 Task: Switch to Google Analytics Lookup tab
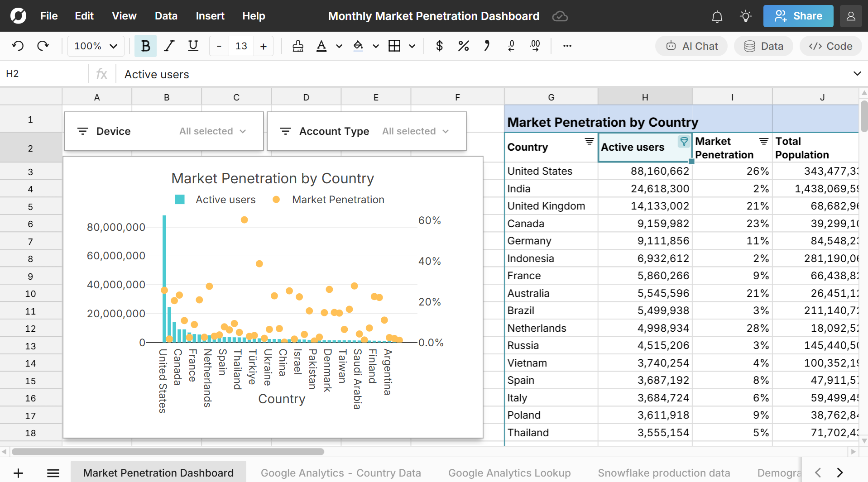[x=509, y=473]
